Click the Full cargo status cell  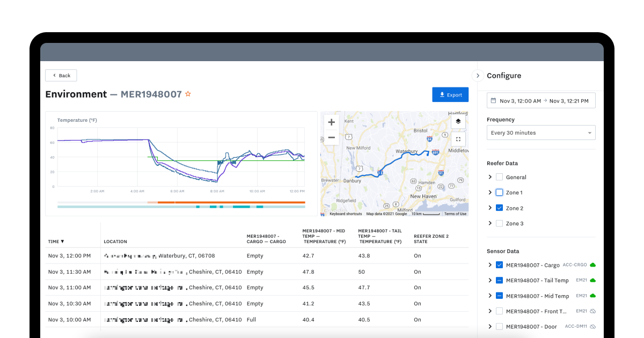point(252,320)
